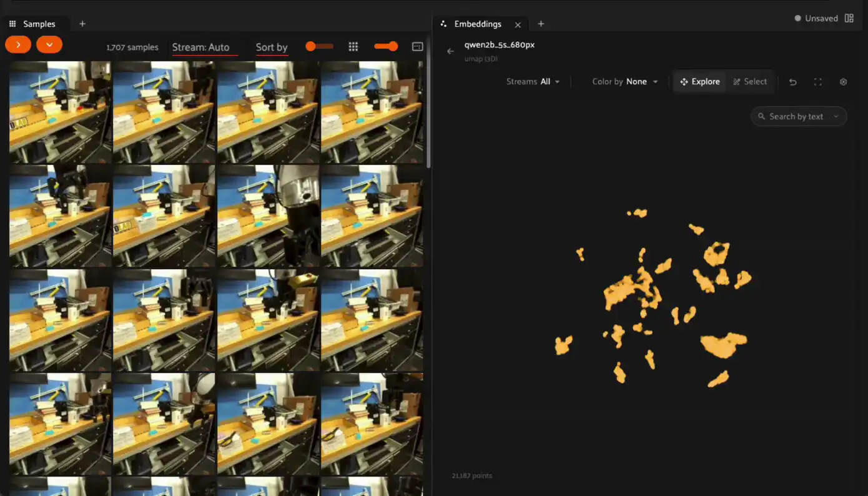The image size is (868, 496).
Task: Click the 1,707 samples count
Action: [x=132, y=47]
